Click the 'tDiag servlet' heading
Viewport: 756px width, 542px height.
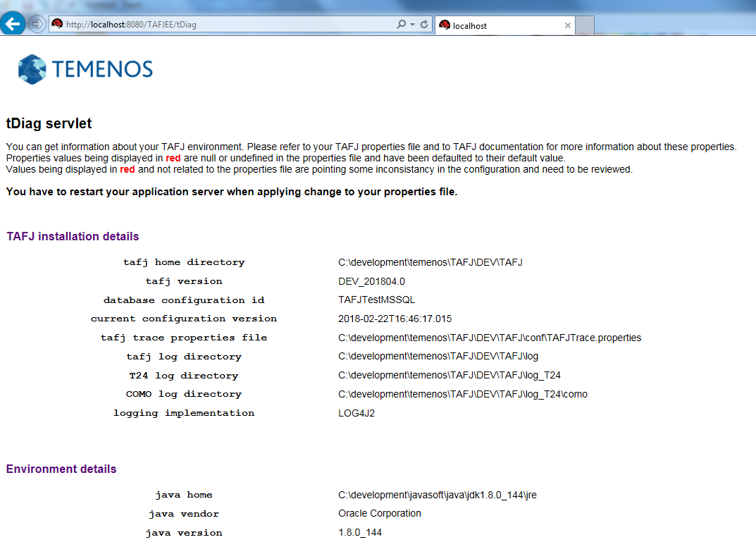tap(49, 123)
